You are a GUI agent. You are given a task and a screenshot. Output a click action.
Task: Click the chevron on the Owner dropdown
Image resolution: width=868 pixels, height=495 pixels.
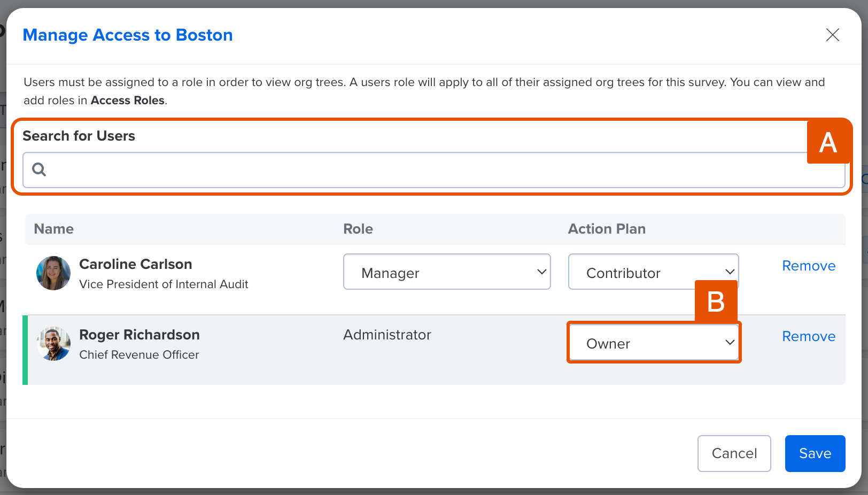[x=730, y=343]
